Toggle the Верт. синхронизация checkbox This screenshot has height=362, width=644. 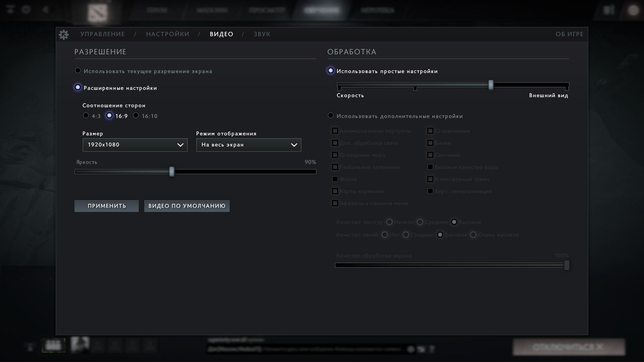tap(430, 191)
